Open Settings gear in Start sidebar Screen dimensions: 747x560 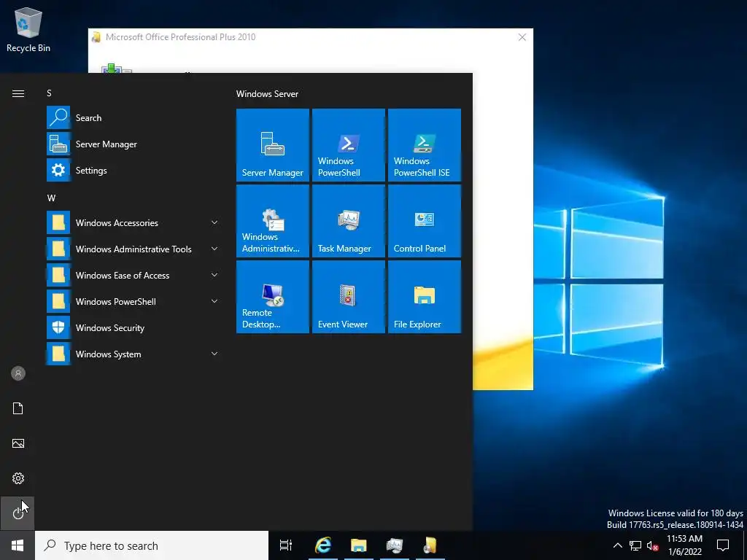click(18, 478)
